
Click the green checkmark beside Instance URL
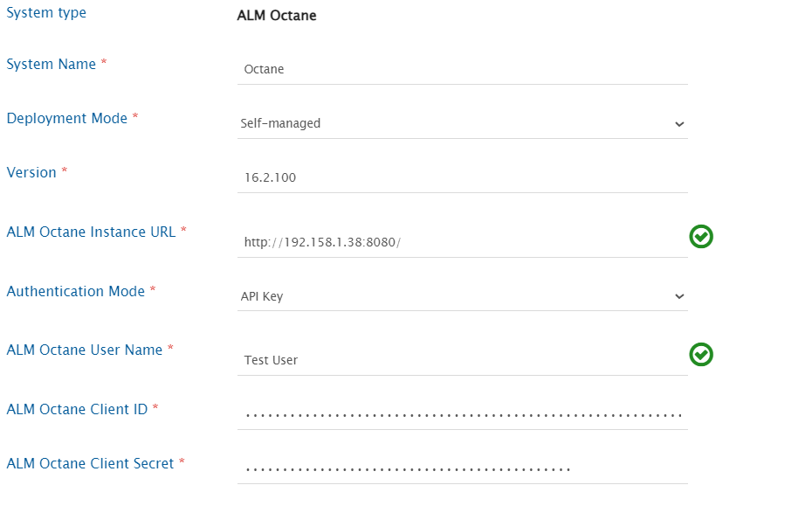pyautogui.click(x=701, y=236)
